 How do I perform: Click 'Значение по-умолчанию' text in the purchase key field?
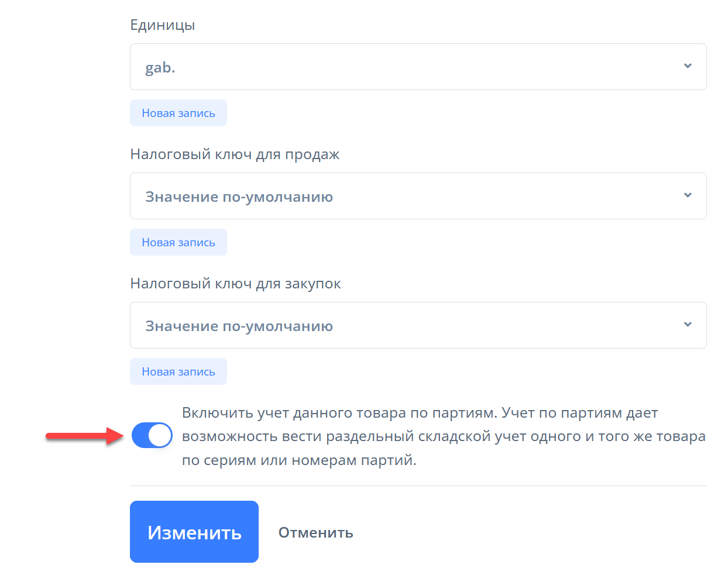pyautogui.click(x=239, y=326)
